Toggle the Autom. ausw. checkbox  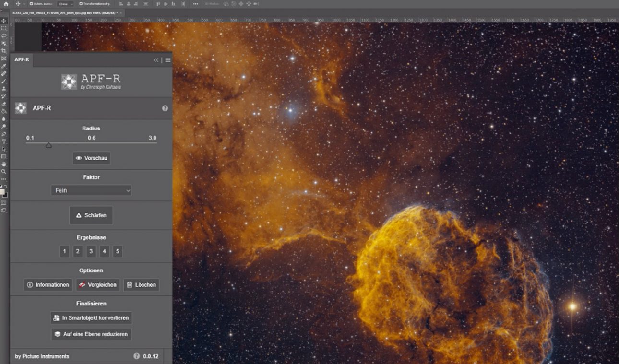(x=30, y=4)
